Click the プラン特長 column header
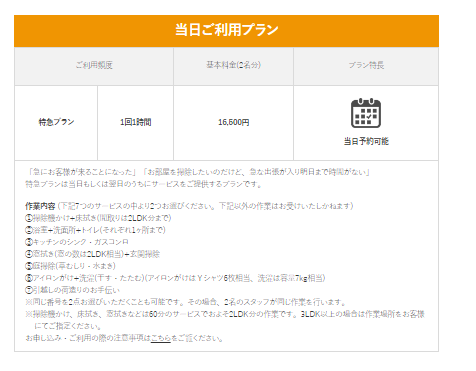Viewport: 476px width, 371px height. point(366,65)
